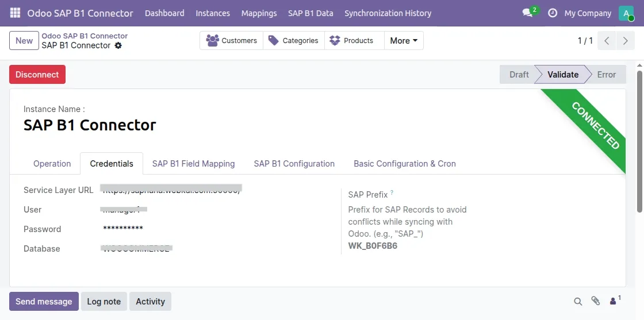
Task: Open the Categories smart button
Action: pyautogui.click(x=294, y=41)
